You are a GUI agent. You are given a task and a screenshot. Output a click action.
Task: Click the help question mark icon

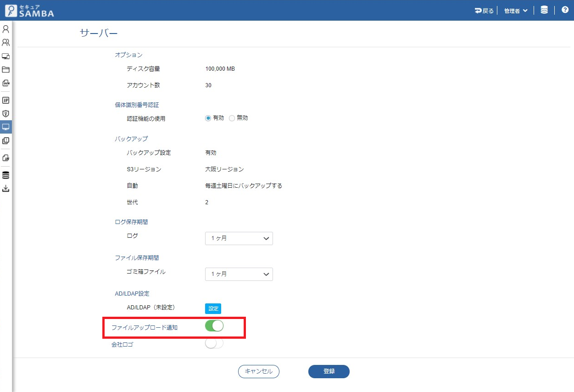[565, 10]
